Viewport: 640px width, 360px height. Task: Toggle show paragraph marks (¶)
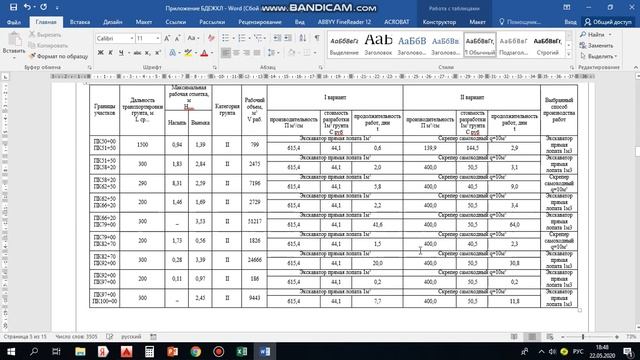pyautogui.click(x=317, y=38)
